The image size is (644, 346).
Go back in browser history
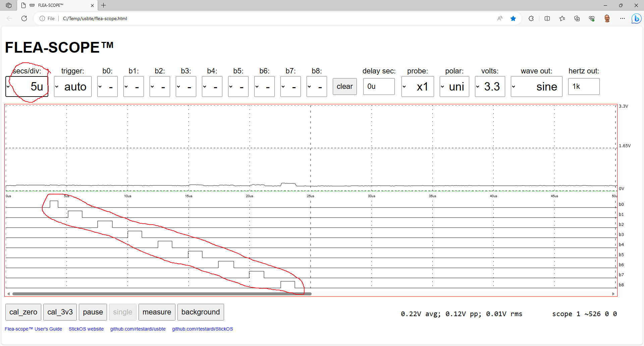[9, 18]
